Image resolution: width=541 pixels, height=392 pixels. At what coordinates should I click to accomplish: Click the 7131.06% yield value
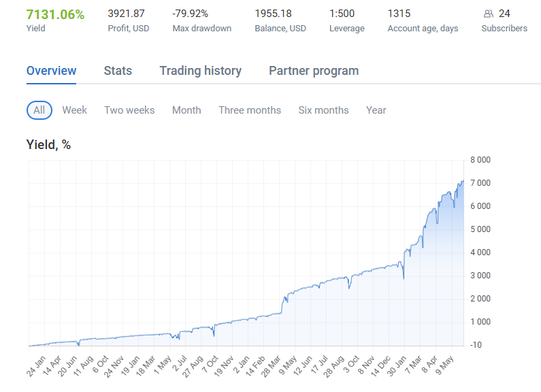[55, 14]
